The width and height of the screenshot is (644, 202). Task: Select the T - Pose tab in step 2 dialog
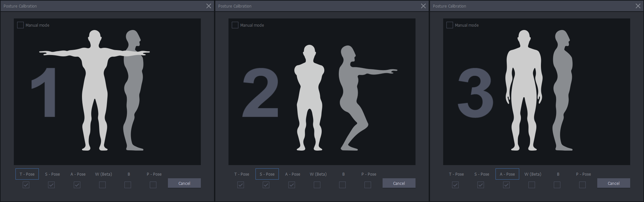(242, 174)
